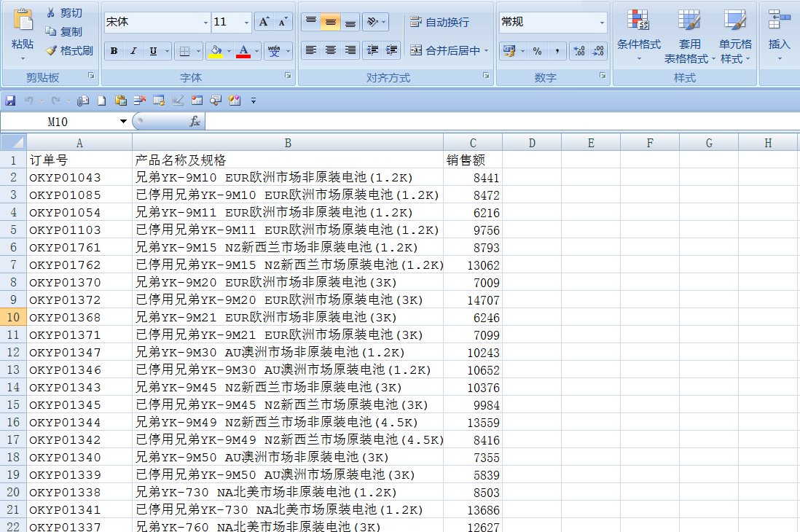The width and height of the screenshot is (800, 532).
Task: Click the phonetic guide (wén 文) icon
Action: (x=274, y=51)
